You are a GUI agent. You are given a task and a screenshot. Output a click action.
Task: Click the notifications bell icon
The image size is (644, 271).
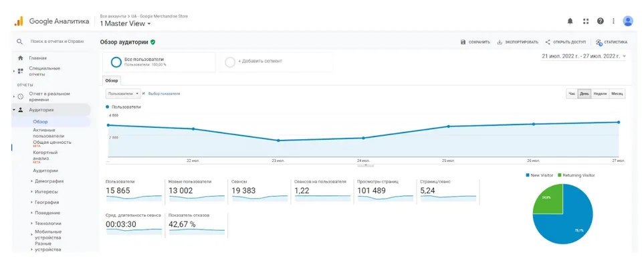(x=570, y=21)
